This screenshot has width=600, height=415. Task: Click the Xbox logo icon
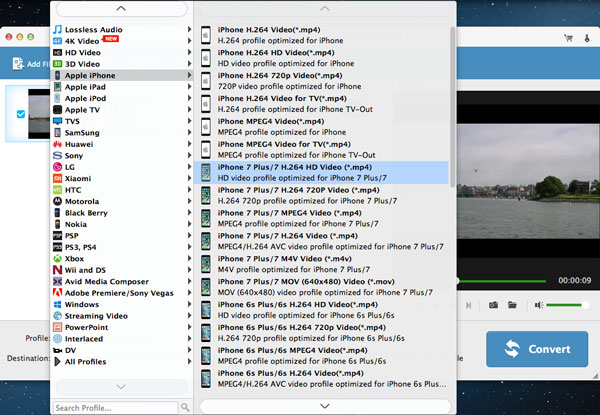click(x=57, y=259)
